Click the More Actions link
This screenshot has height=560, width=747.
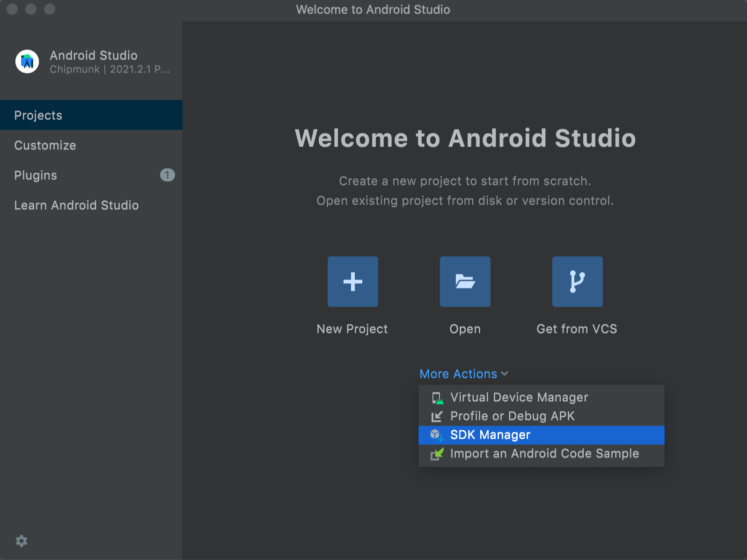click(458, 374)
